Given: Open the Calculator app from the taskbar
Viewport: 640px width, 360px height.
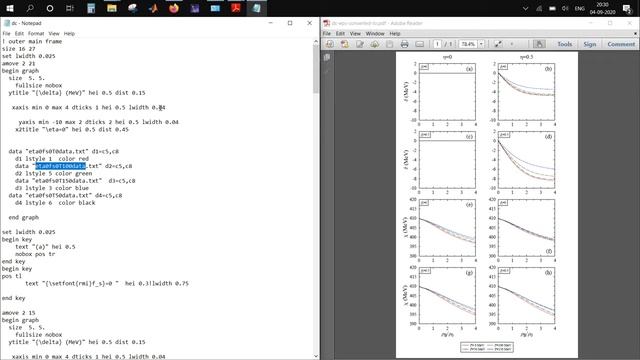Looking at the screenshot, I should click(91, 8).
